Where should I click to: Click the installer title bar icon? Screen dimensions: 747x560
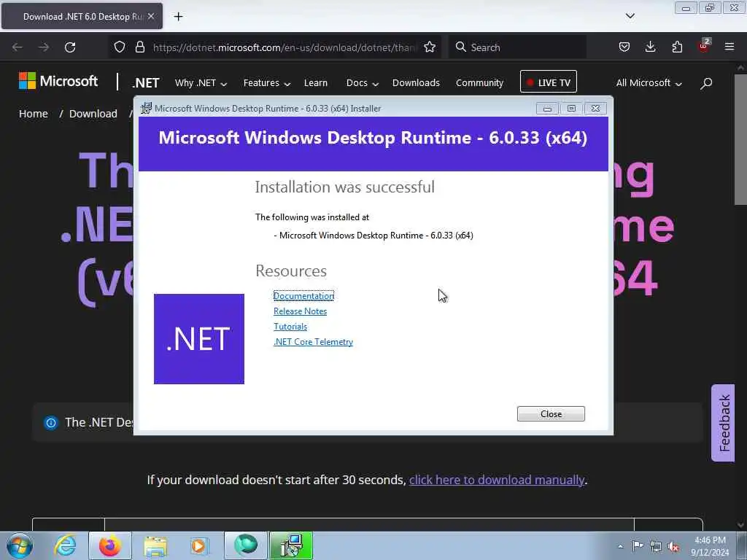(x=146, y=108)
